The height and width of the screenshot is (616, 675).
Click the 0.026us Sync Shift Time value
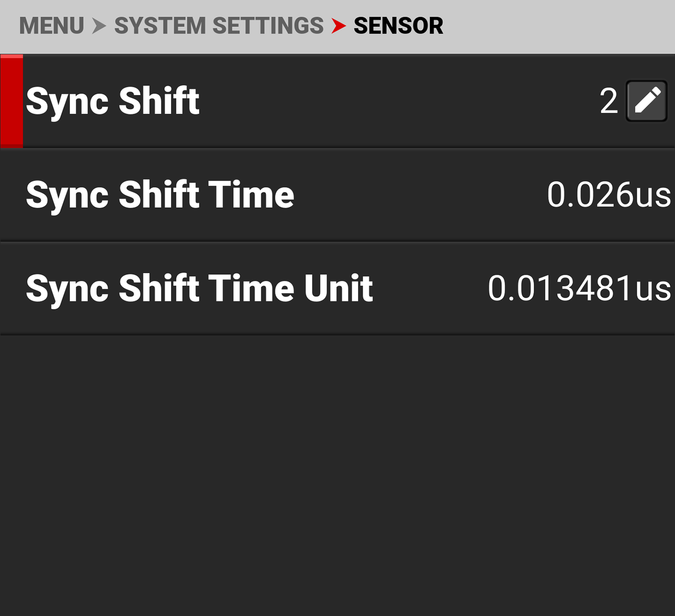pos(608,195)
